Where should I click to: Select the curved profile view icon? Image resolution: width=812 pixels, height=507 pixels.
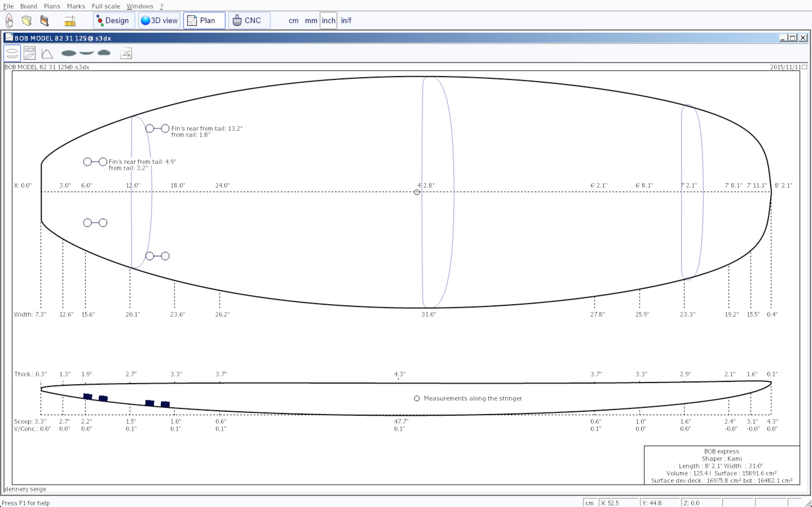[x=47, y=53]
